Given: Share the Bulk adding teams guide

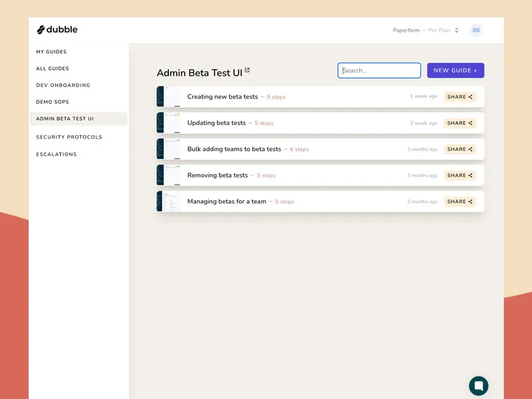Looking at the screenshot, I should pyautogui.click(x=460, y=149).
